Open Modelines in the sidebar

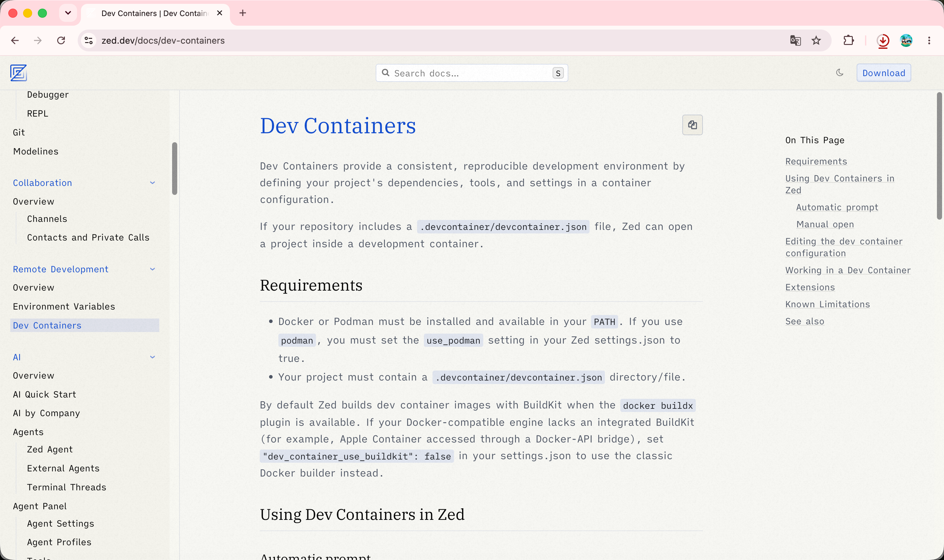36,151
